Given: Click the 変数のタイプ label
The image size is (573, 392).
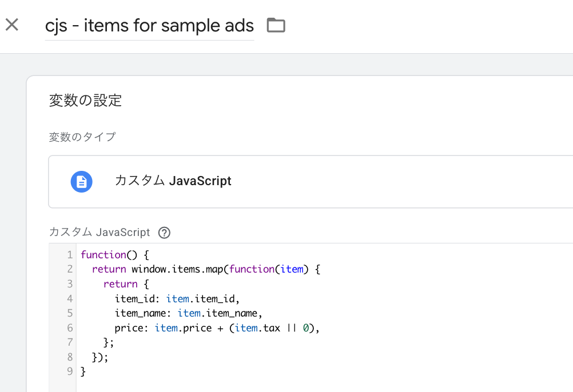Looking at the screenshot, I should [x=82, y=137].
